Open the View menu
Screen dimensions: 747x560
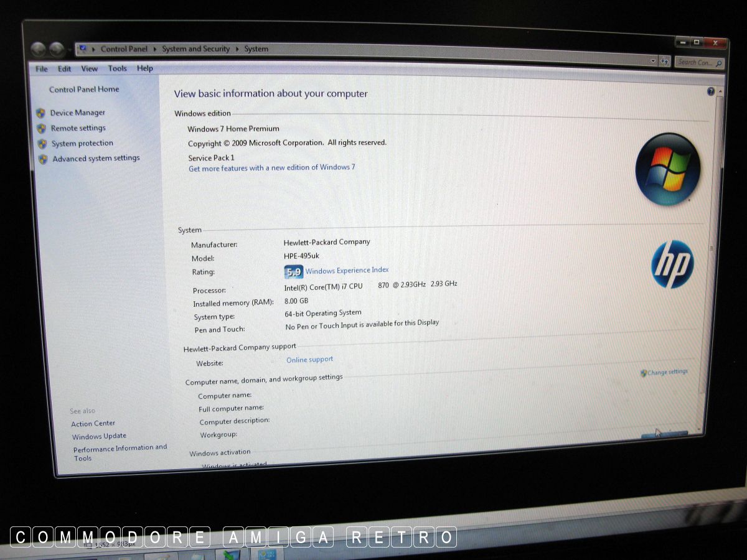[x=89, y=68]
